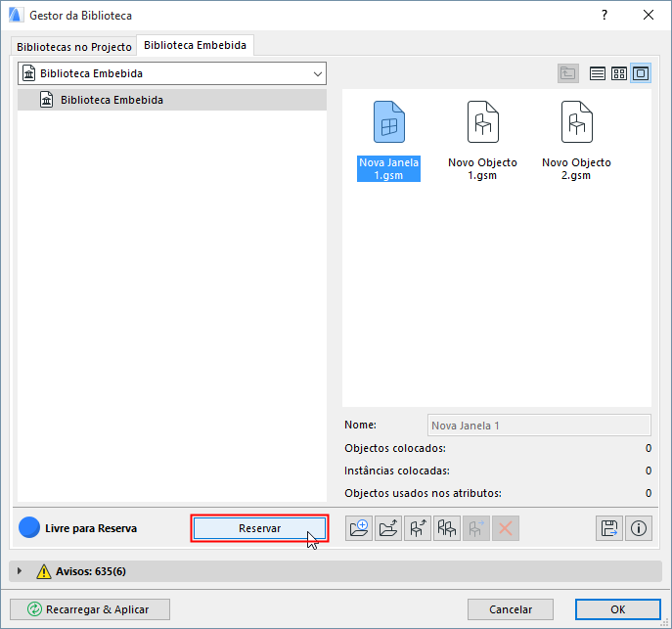Export folder from library icon

(388, 528)
